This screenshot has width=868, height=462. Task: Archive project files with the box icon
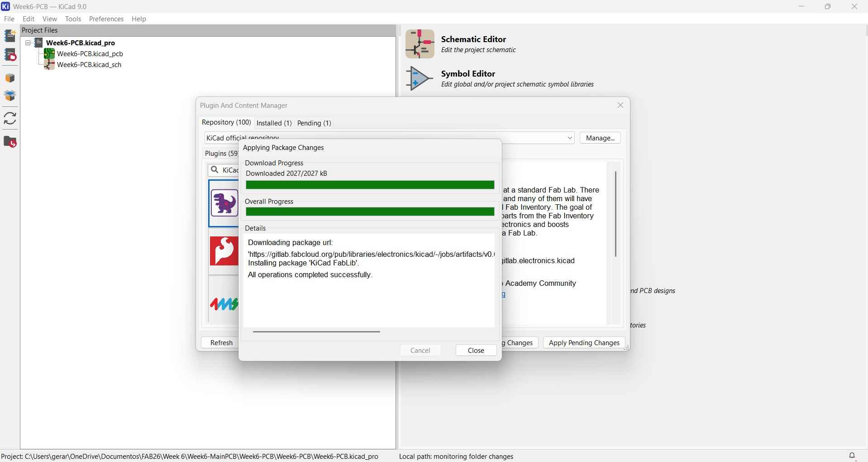10,78
